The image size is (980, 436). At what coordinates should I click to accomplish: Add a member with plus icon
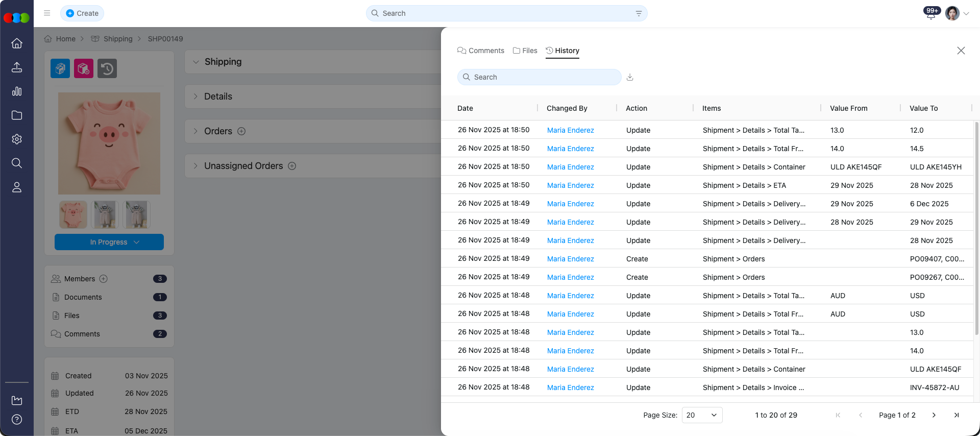coord(104,279)
